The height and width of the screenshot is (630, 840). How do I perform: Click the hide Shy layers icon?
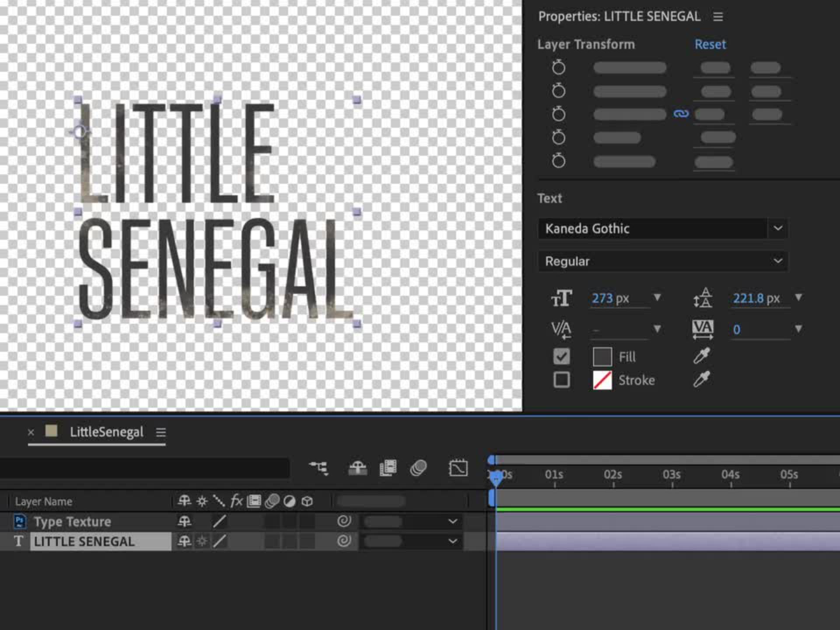[357, 468]
